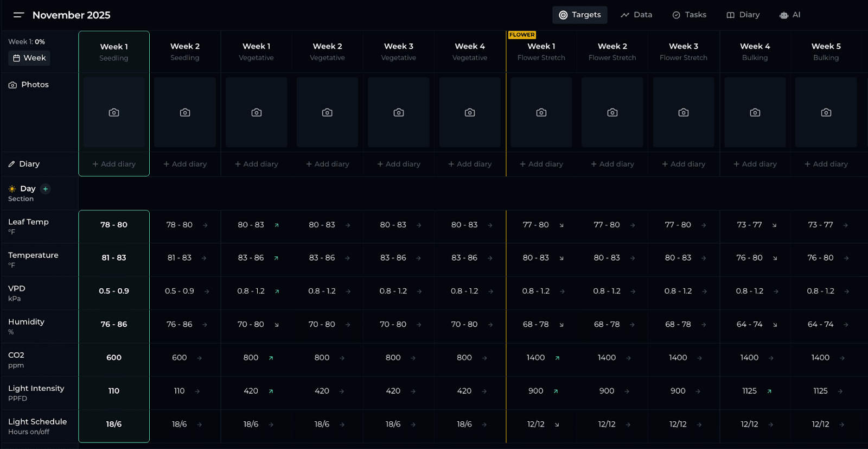Click the Week view dropdown button

click(29, 58)
